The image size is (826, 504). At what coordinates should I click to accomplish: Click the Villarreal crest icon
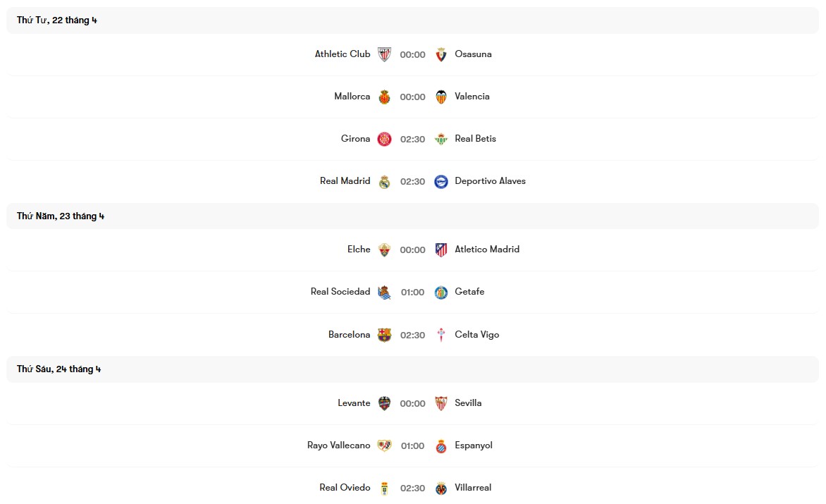(440, 487)
